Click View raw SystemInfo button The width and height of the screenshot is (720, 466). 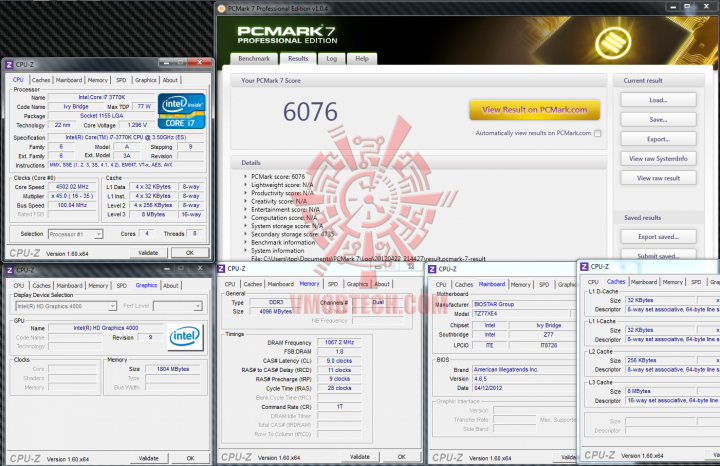(x=658, y=159)
